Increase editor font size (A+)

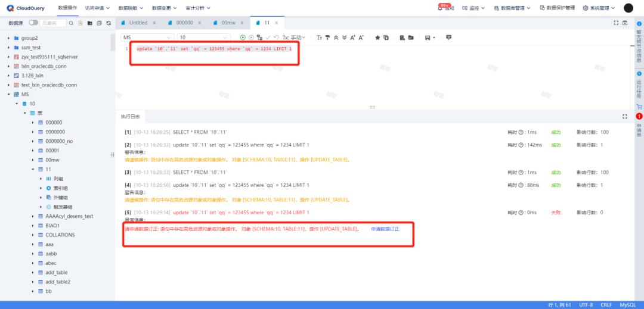353,38
